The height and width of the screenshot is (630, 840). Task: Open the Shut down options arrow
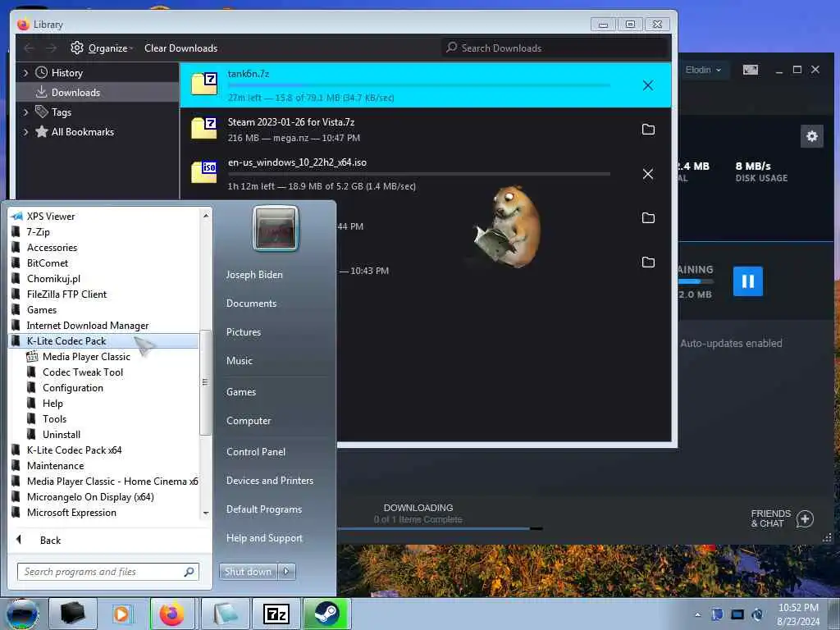(286, 572)
